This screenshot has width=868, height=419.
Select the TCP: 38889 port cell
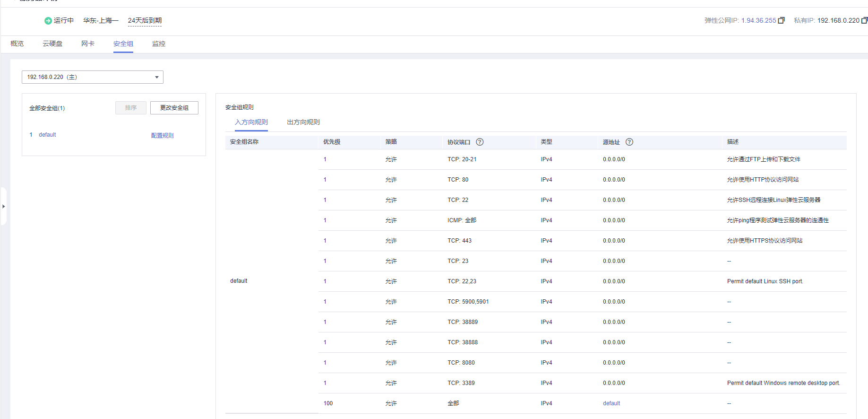[463, 322]
